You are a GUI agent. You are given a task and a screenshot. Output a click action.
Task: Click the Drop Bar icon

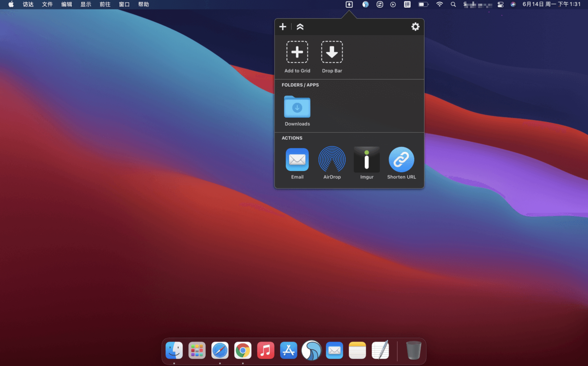[332, 52]
